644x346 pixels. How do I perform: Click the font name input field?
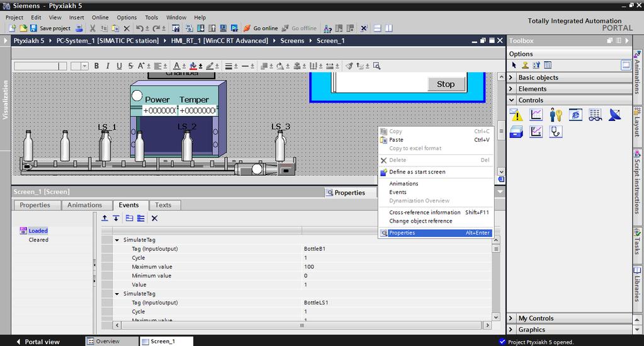coord(40,66)
